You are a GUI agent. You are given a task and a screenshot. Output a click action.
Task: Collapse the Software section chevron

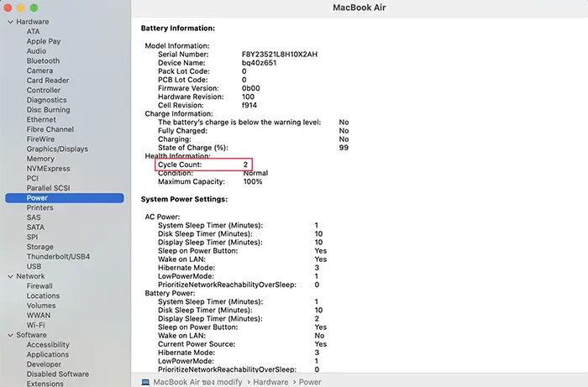tap(10, 335)
